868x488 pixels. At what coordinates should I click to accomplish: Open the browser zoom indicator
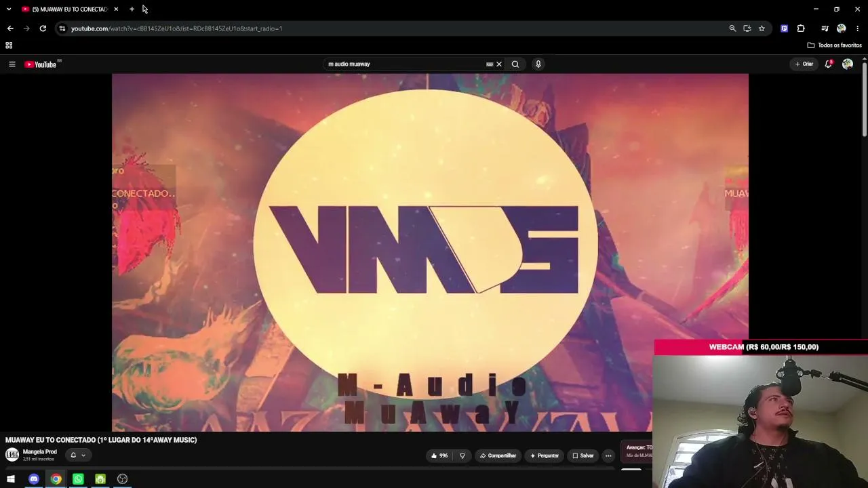[732, 28]
